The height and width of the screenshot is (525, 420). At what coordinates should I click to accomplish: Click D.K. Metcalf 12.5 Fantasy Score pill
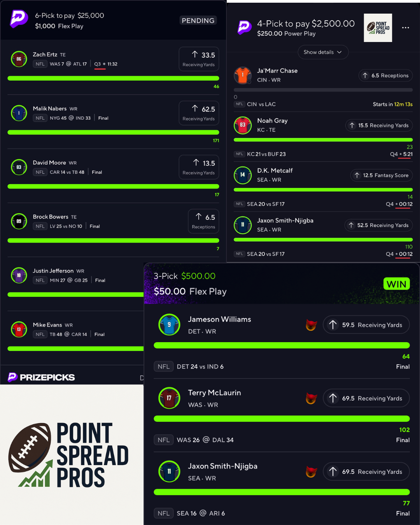381,175
